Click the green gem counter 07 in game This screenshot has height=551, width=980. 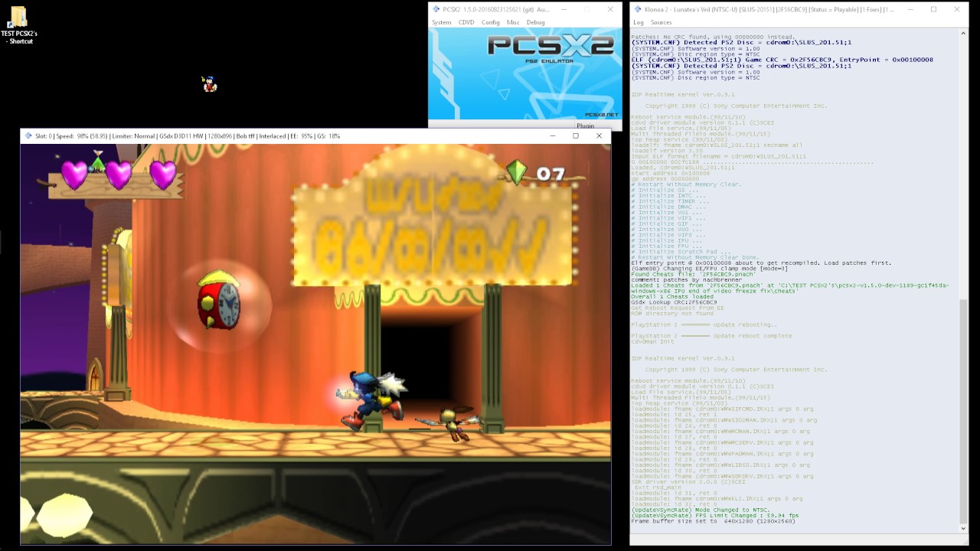[x=535, y=173]
